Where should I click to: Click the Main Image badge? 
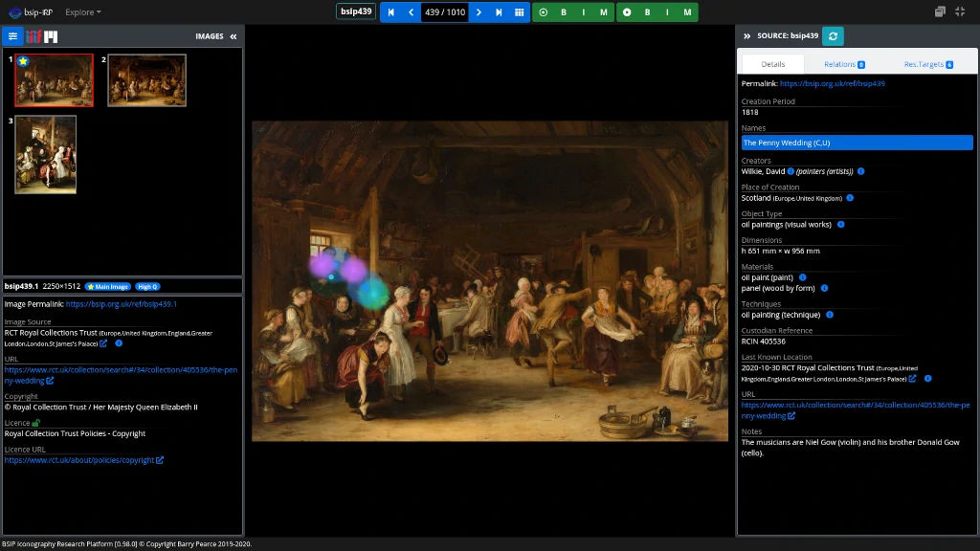108,287
